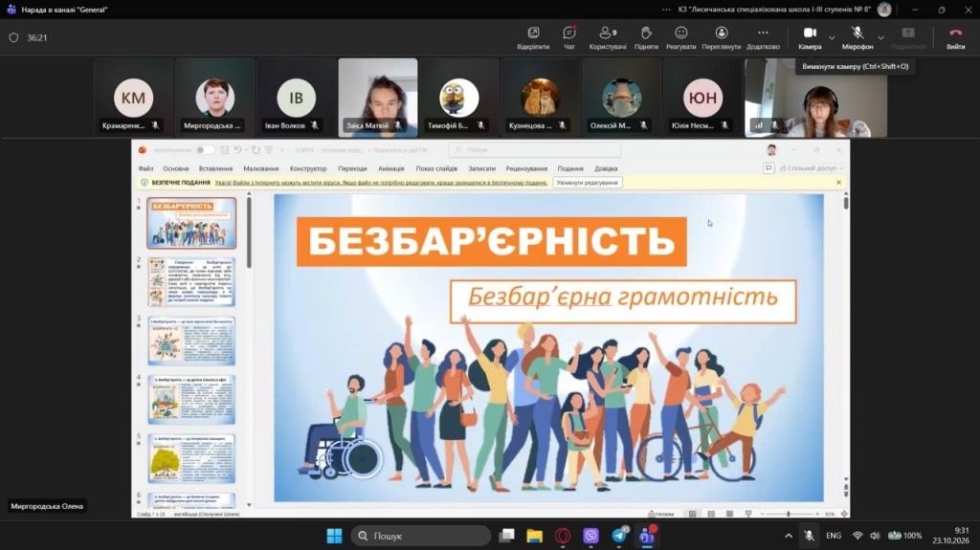980x550 pixels.
Task: Raise hand with the Підняти icon
Action: pos(646,37)
